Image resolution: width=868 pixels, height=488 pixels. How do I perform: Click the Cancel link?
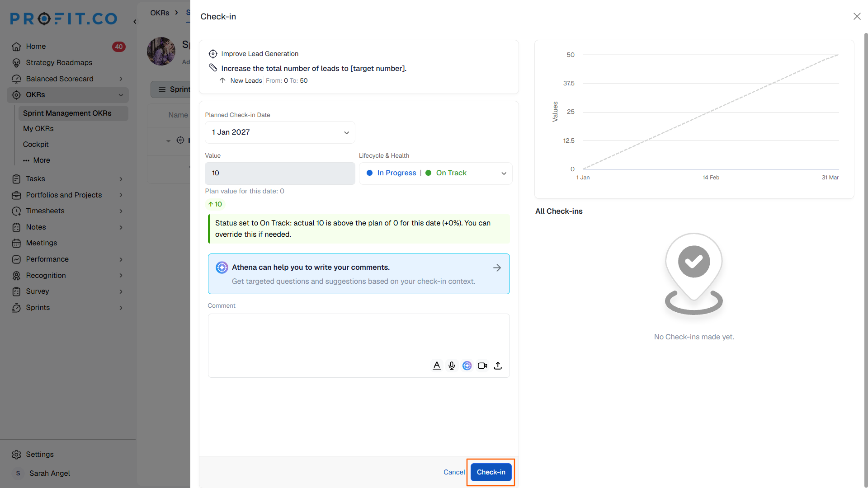(x=454, y=472)
